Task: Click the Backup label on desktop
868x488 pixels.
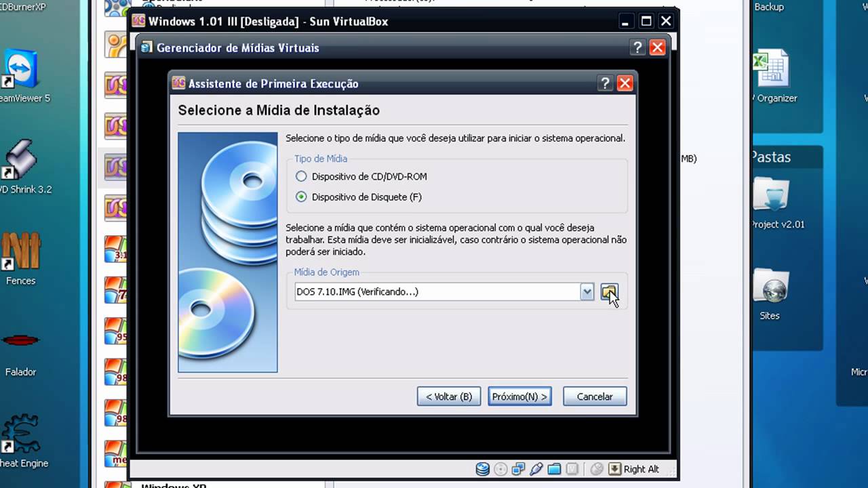Action: 769,7
